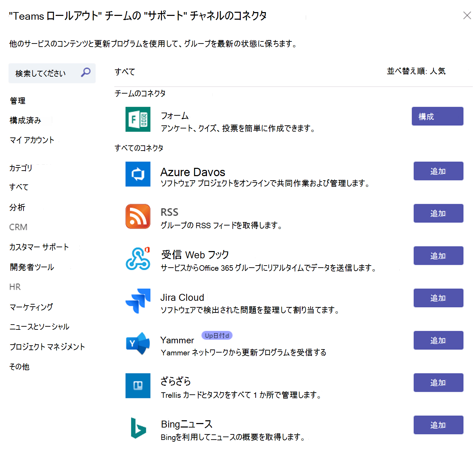Focus the 検索してください search field

pyautogui.click(x=52, y=73)
